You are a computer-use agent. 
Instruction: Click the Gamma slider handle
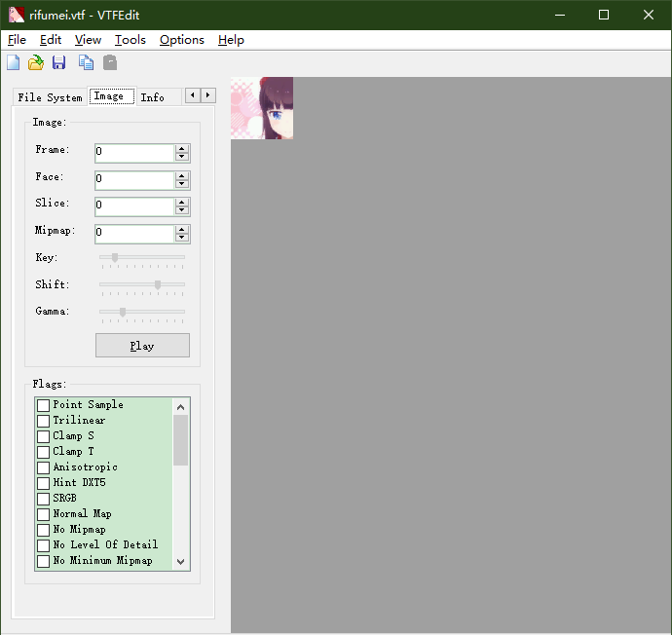tap(122, 312)
